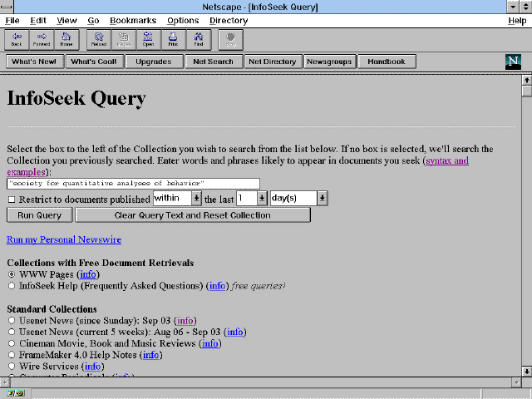Open info link for Usenet News since Sunday
This screenshot has width=532, height=399.
[185, 320]
